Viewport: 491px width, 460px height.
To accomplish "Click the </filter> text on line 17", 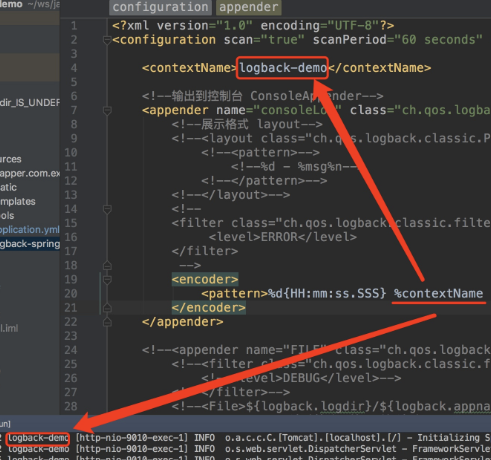I will click(x=205, y=251).
